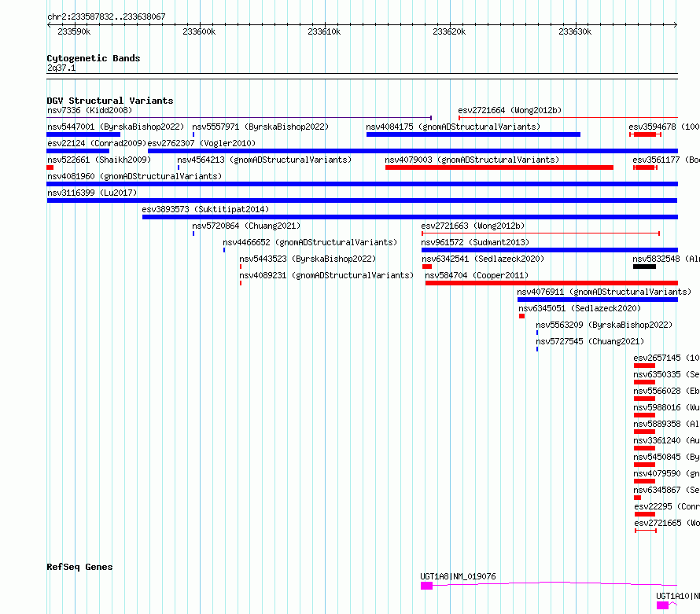The width and height of the screenshot is (700, 614).
Task: Open nsv6342541 (Sedlazeck2020) variant label
Action: [x=483, y=259]
